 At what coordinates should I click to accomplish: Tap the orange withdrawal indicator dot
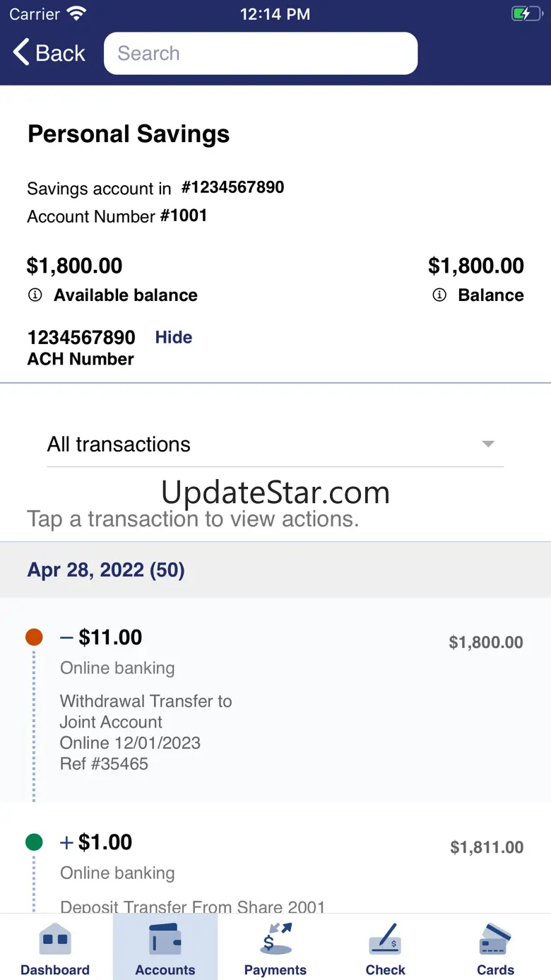(x=34, y=637)
